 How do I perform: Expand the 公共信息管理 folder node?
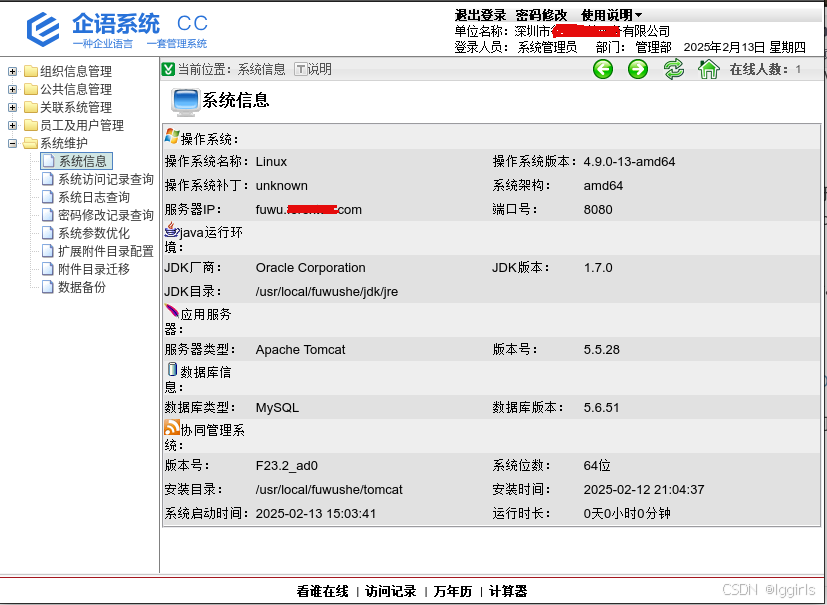(13, 89)
